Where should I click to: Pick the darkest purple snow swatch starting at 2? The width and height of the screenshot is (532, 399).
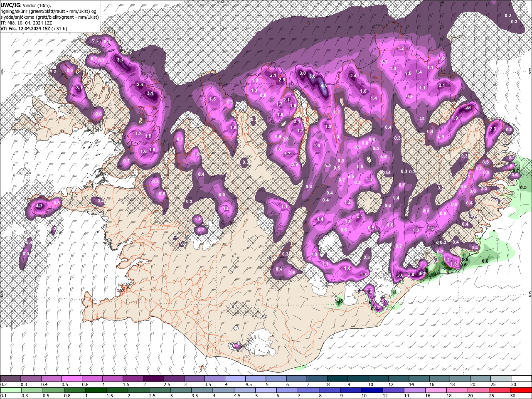(x=153, y=379)
